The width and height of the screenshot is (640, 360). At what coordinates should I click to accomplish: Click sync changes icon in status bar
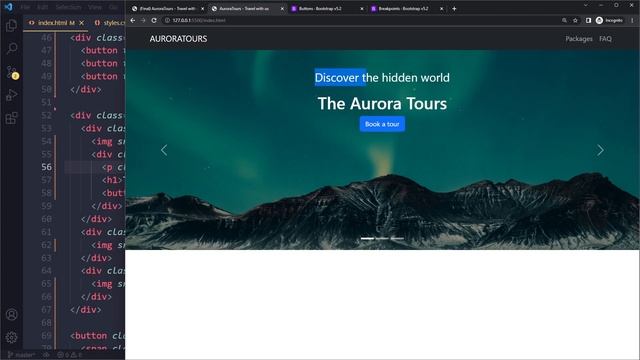pyautogui.click(x=47, y=355)
